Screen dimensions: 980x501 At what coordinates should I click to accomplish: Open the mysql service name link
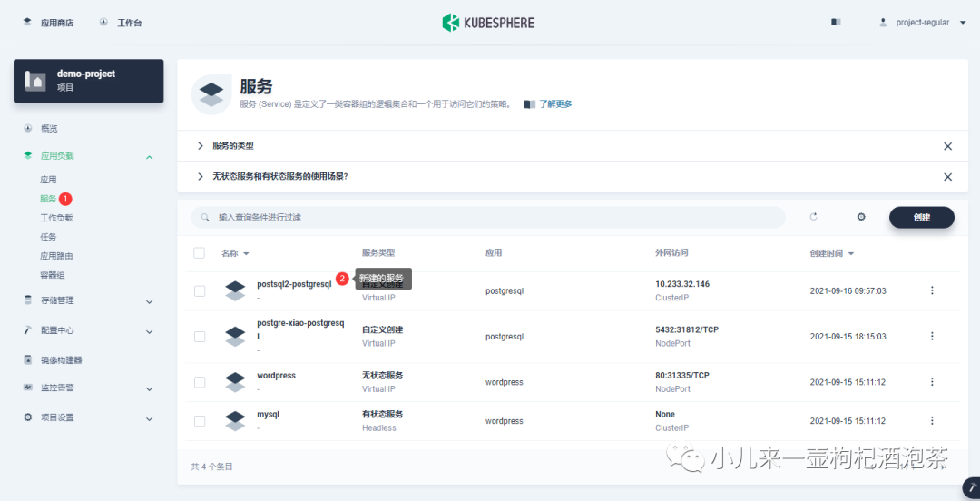tap(268, 414)
